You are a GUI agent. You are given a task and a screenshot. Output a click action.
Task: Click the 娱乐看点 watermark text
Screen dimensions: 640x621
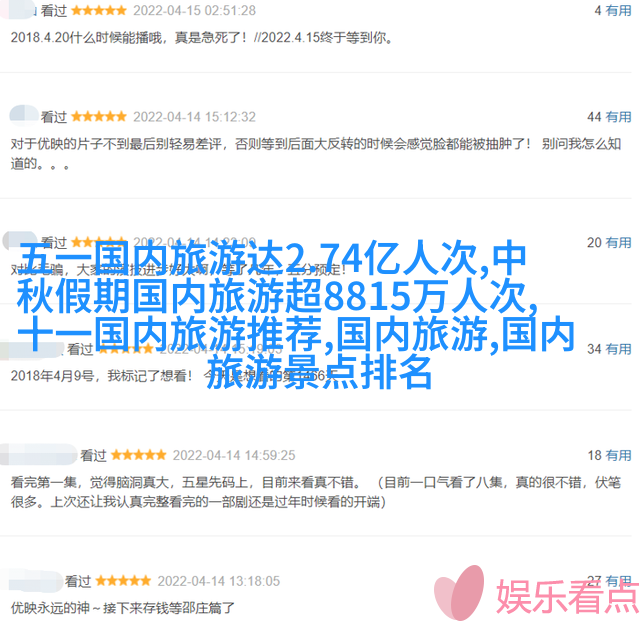tap(568, 597)
